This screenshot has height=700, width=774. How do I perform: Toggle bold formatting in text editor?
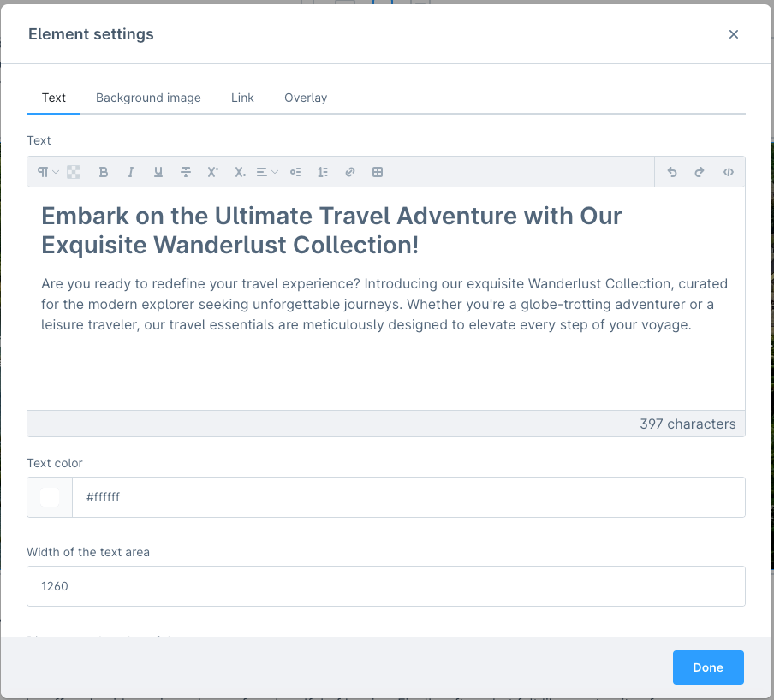pyautogui.click(x=104, y=172)
